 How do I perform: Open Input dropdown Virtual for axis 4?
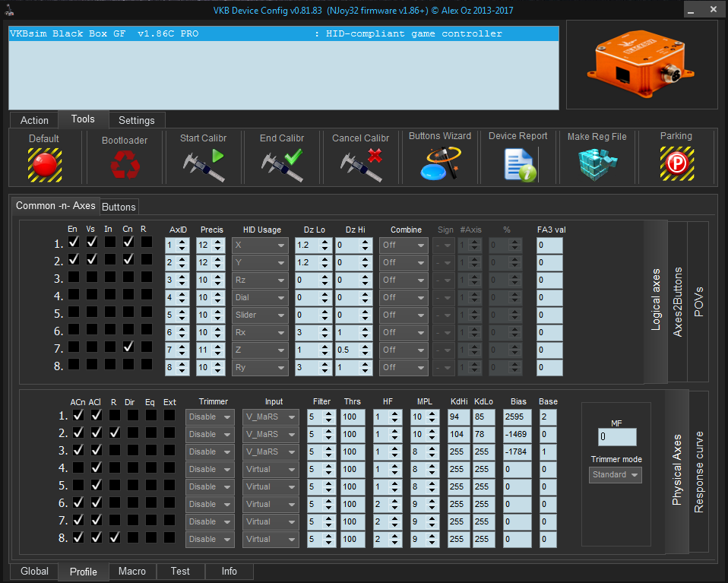coord(271,470)
